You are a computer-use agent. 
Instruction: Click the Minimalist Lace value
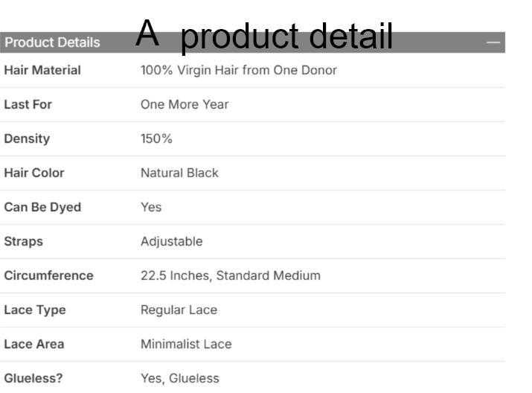(x=186, y=344)
